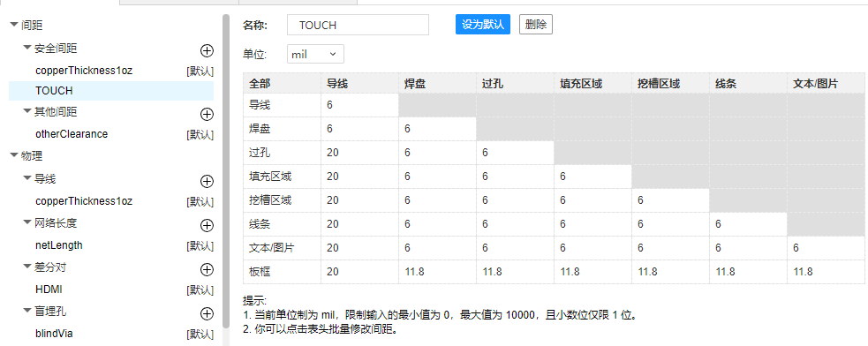Image resolution: width=868 pixels, height=346 pixels.
Task: Add a new 网络长度 rule
Action: 207,225
